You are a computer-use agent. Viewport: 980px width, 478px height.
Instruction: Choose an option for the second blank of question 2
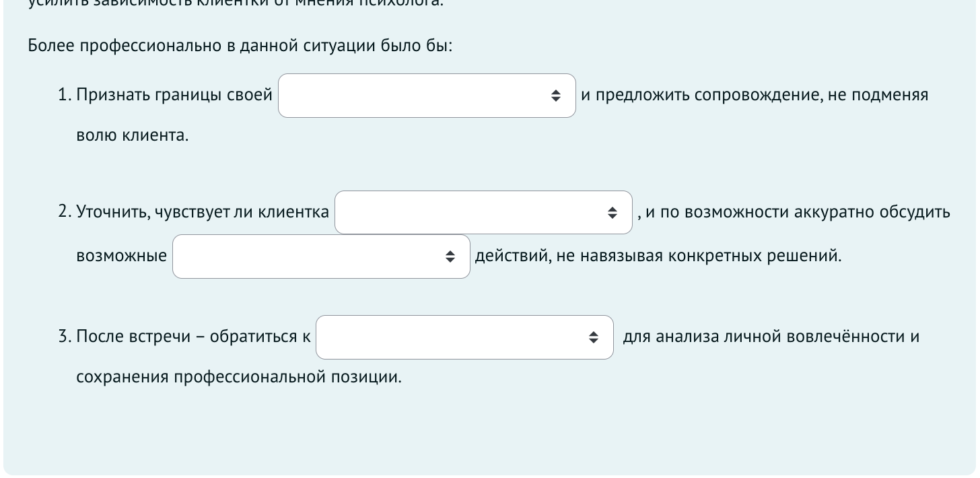click(321, 256)
